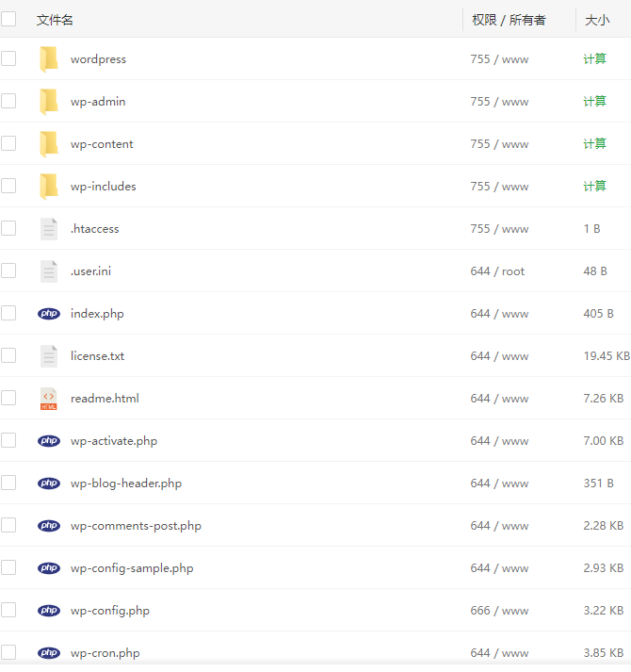
Task: Click the wp-activate.php PHP icon
Action: pyautogui.click(x=49, y=441)
